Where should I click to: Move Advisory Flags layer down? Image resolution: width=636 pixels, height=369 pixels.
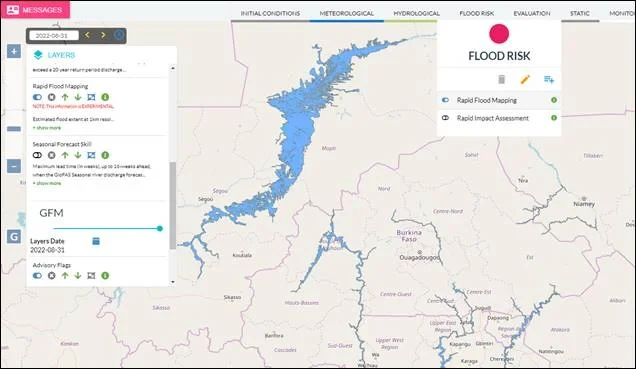pyautogui.click(x=78, y=276)
